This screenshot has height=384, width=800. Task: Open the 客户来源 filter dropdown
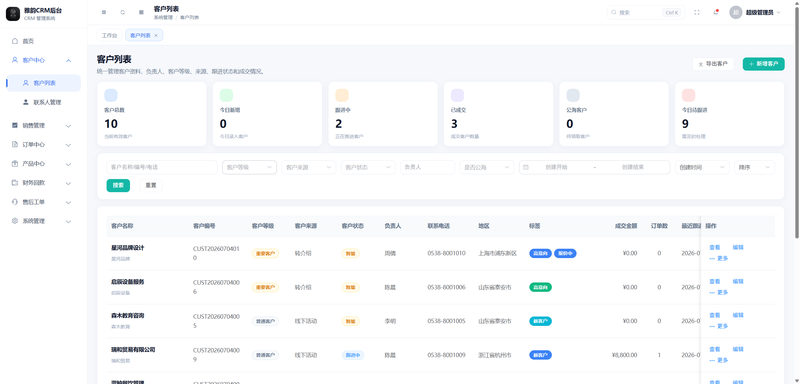(309, 167)
